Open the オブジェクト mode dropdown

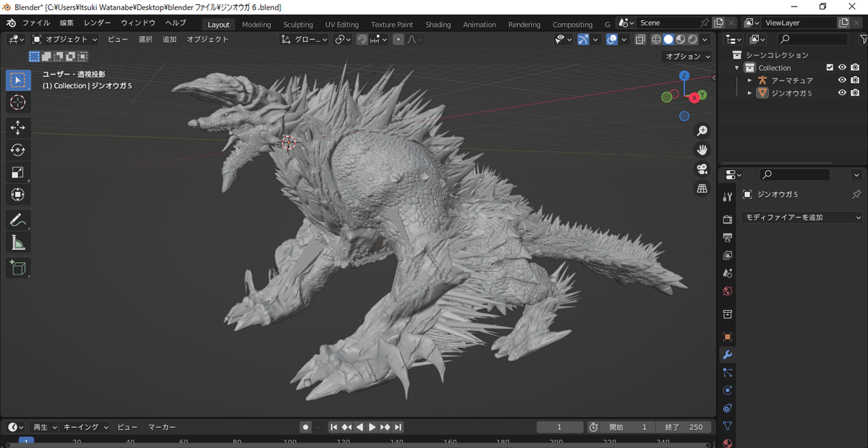click(x=65, y=40)
